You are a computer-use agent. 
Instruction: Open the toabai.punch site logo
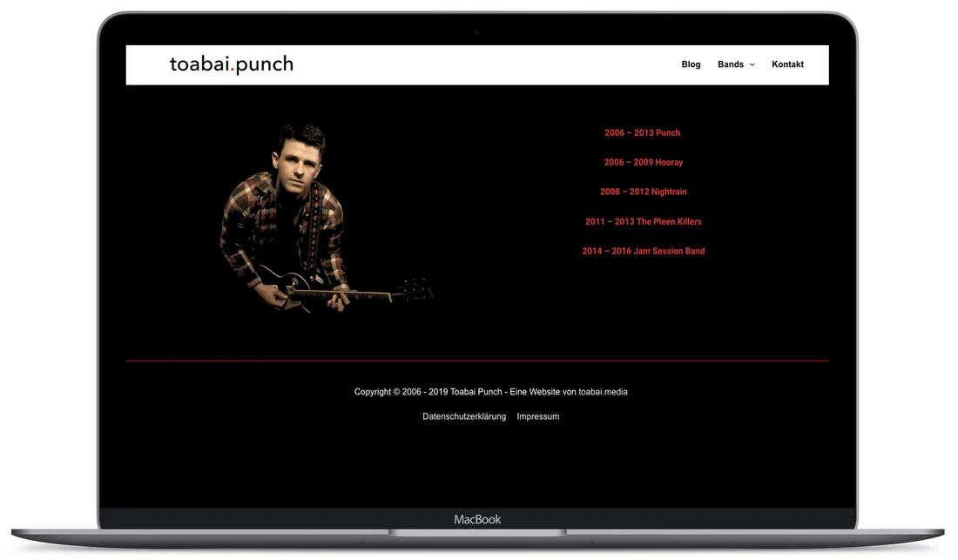pyautogui.click(x=232, y=64)
